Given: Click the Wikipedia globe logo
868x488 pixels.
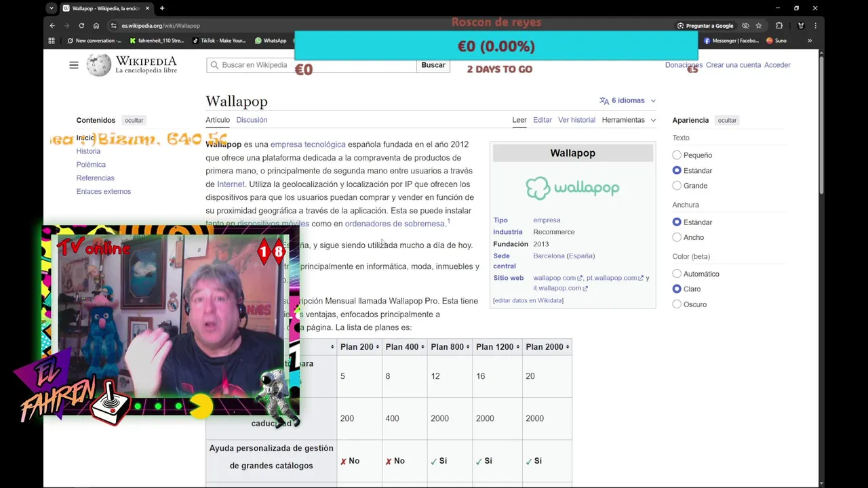Looking at the screenshot, I should (98, 65).
